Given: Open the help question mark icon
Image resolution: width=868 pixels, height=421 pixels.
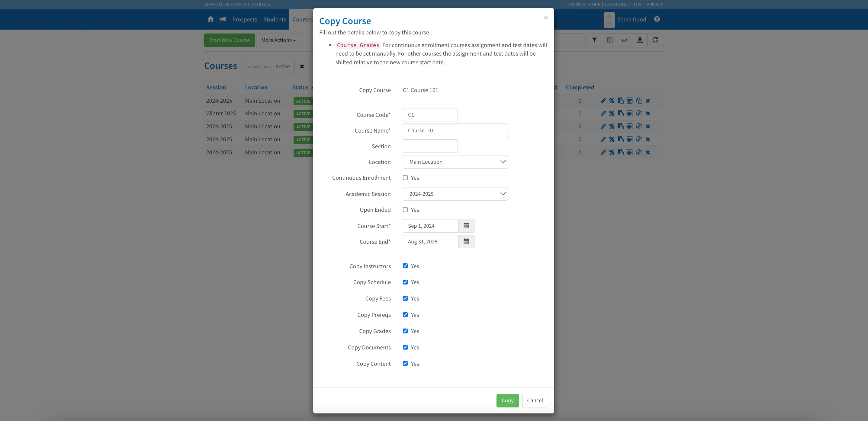Looking at the screenshot, I should coord(657,19).
